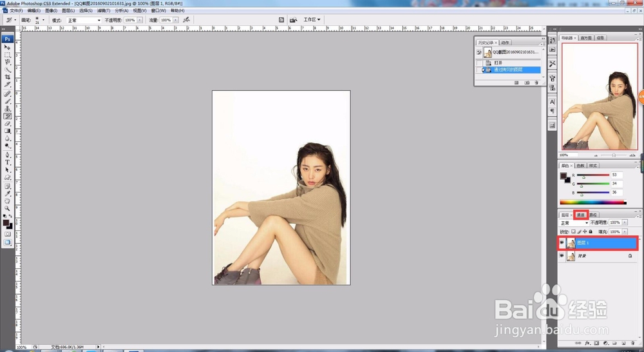This screenshot has width=644, height=352.
Task: Select the Type tool
Action: [7, 162]
